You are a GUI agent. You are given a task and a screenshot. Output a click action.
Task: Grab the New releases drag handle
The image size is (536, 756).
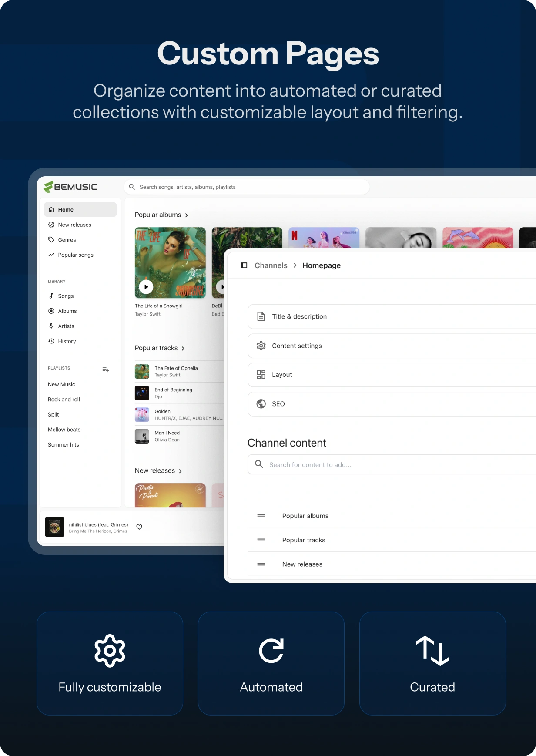click(261, 564)
